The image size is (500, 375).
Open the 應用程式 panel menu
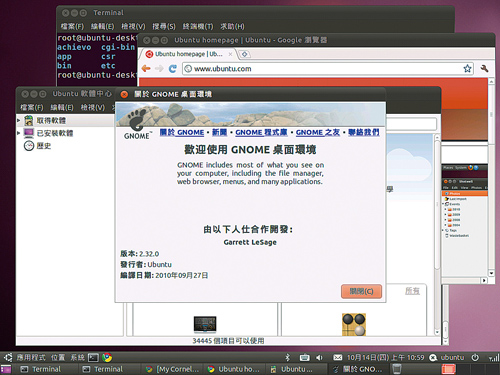click(31, 358)
